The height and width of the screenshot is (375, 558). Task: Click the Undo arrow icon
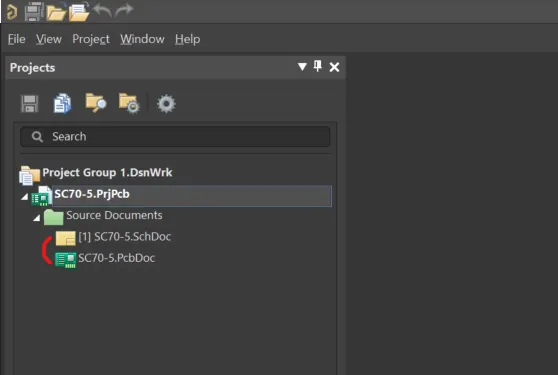tap(102, 11)
